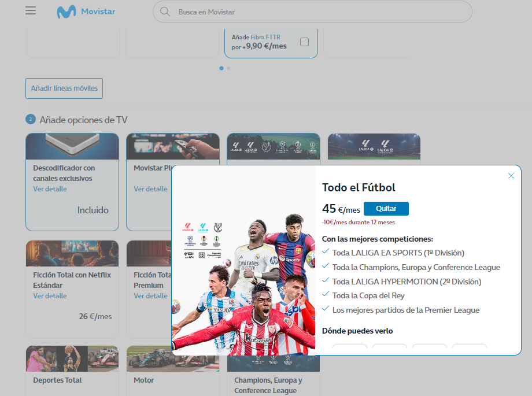Open Ver detalle for Movistar Plus card
This screenshot has width=532, height=396.
click(x=150, y=189)
